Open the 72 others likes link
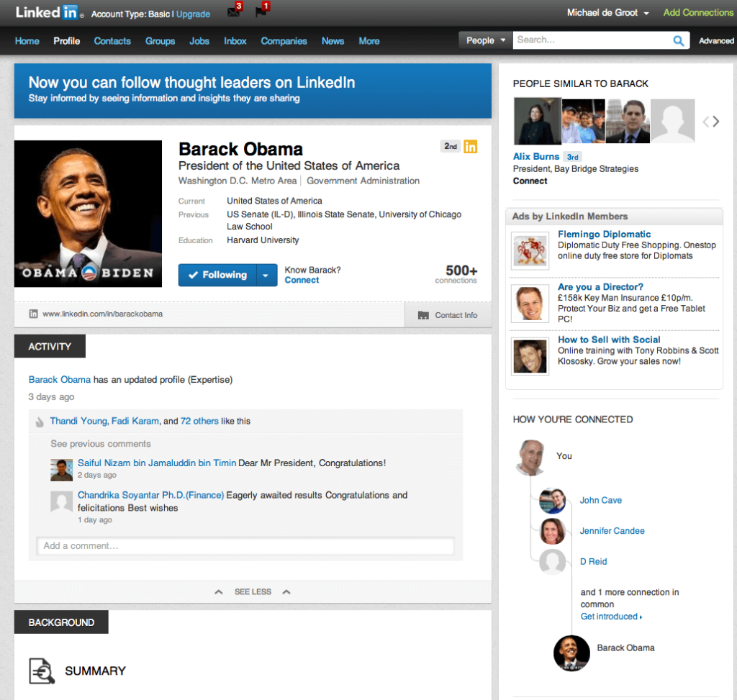The image size is (737, 700). 199,421
